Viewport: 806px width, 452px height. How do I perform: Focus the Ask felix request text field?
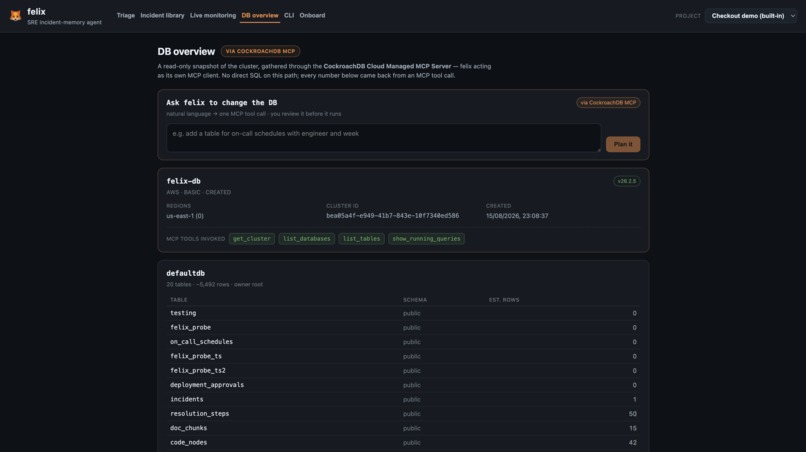coord(383,138)
